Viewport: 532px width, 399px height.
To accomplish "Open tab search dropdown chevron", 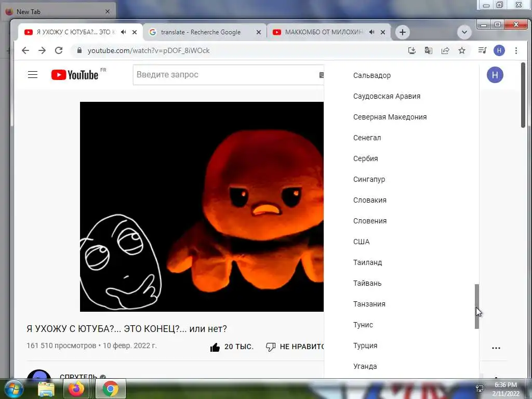I will [464, 32].
